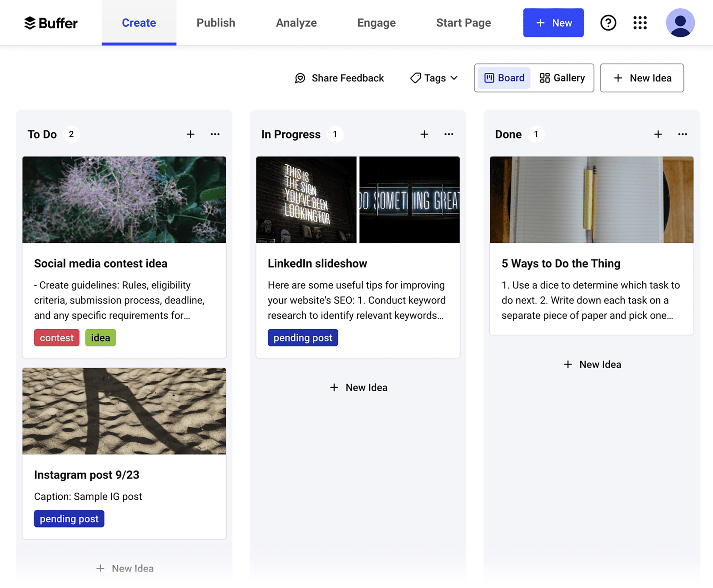Add New Idea at bottom of To Do column
Viewport: 713px width, 588px height.
click(x=124, y=569)
